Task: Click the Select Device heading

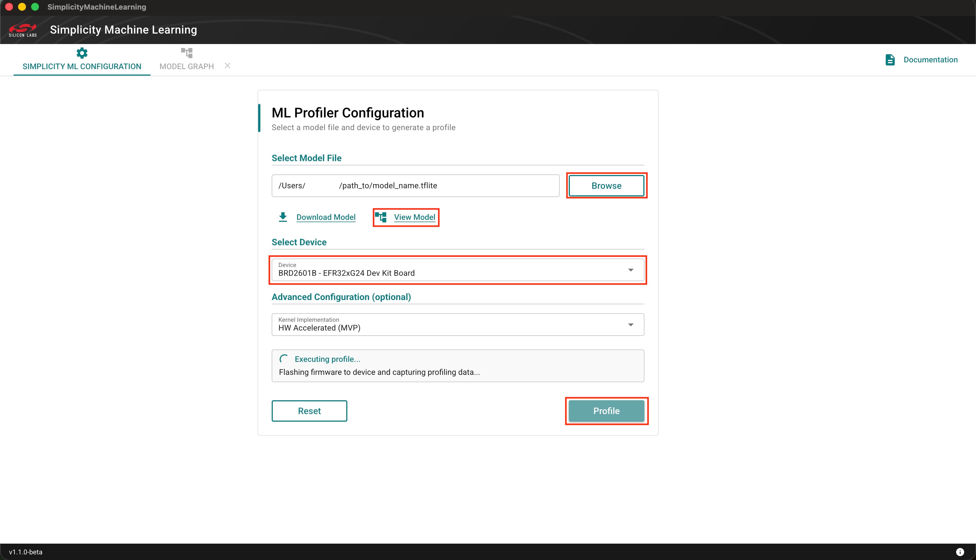Action: pos(299,242)
